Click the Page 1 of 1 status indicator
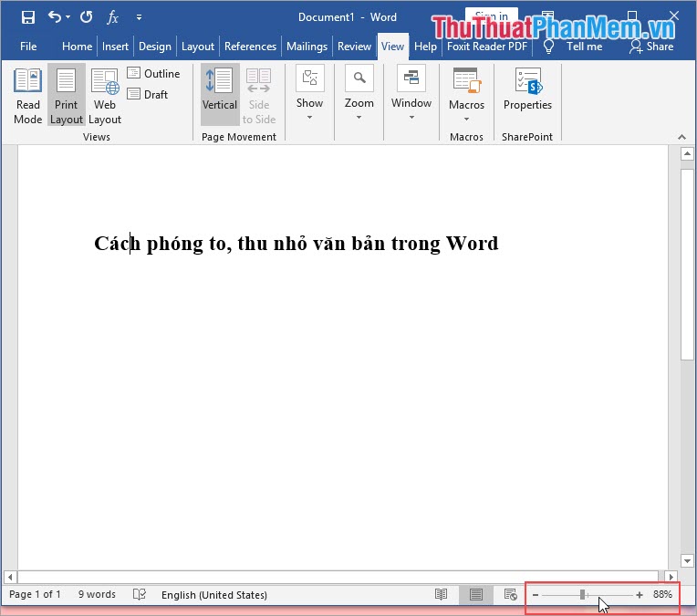 tap(35, 594)
